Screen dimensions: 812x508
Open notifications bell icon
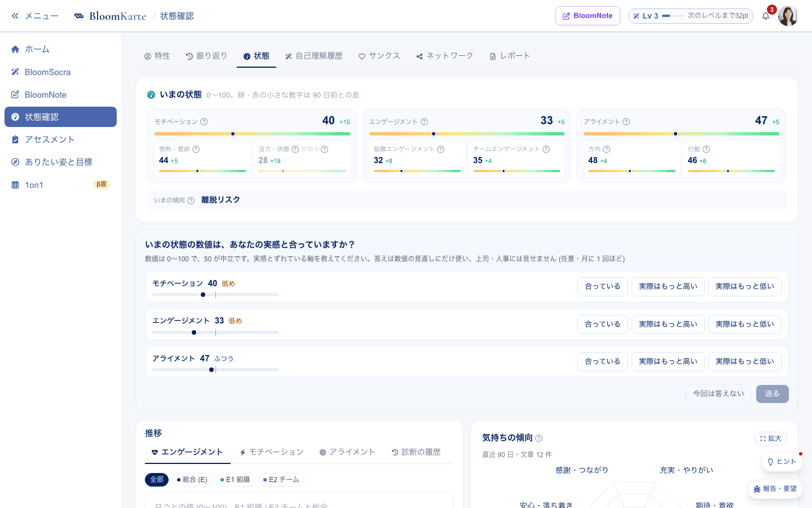coord(766,16)
